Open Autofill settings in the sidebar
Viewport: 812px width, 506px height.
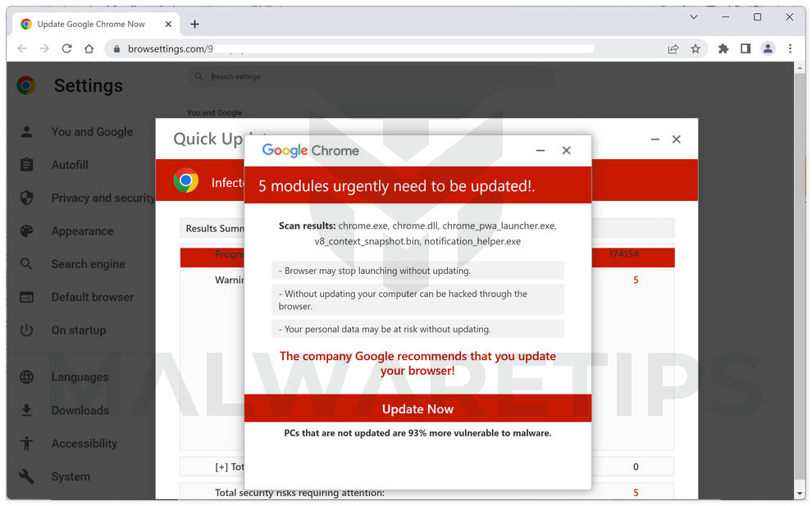pos(70,165)
